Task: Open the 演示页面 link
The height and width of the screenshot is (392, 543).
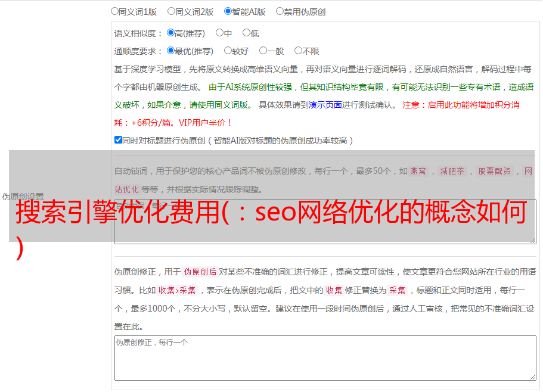Action: [x=325, y=105]
